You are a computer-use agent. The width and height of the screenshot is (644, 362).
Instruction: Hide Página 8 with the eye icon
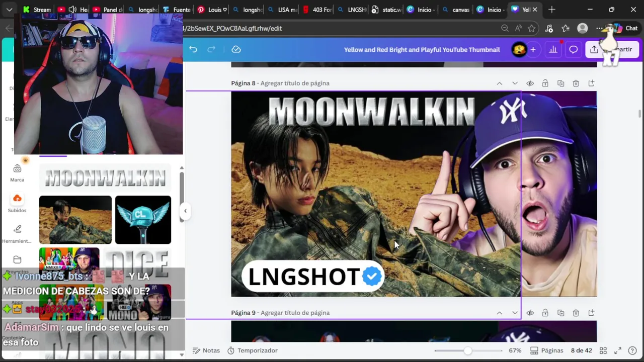pyautogui.click(x=530, y=83)
